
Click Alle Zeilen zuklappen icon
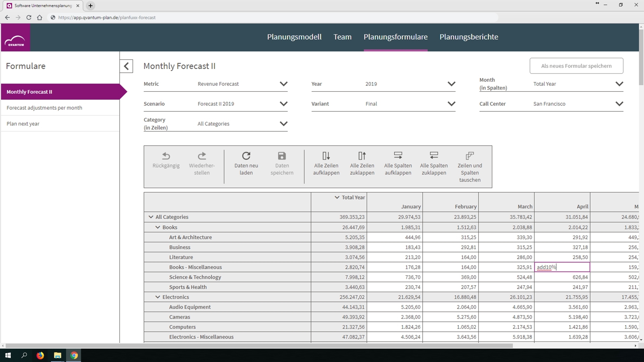pyautogui.click(x=362, y=156)
